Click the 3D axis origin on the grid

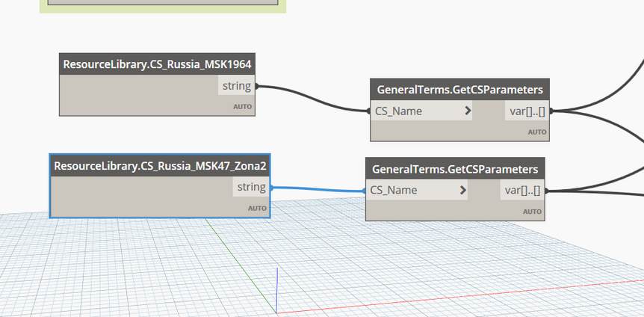coord(277,313)
